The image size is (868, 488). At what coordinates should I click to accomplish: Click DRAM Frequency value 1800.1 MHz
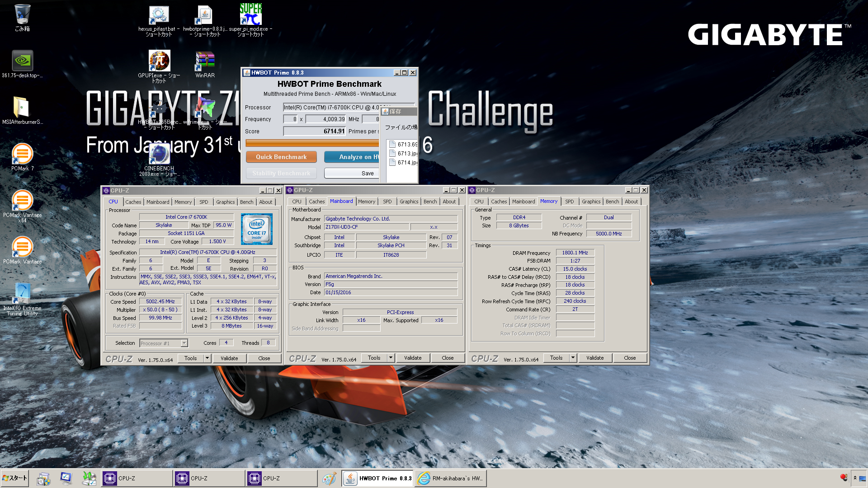tap(575, 253)
